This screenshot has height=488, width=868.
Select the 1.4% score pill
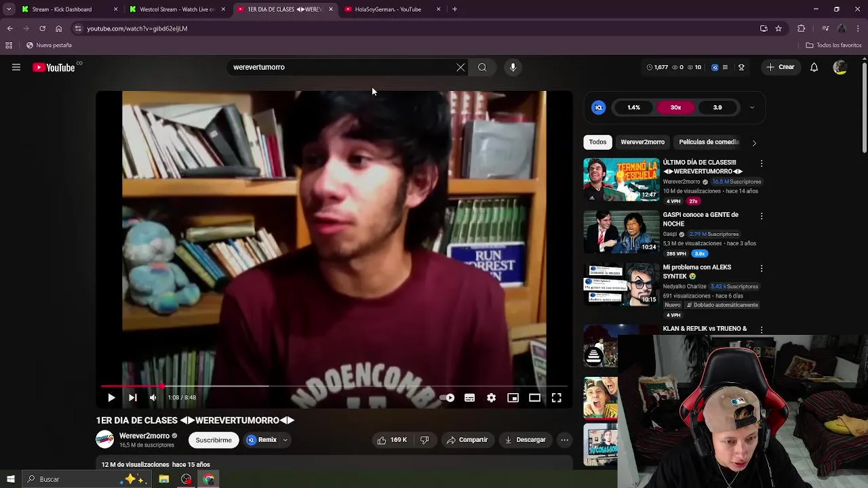click(x=633, y=107)
